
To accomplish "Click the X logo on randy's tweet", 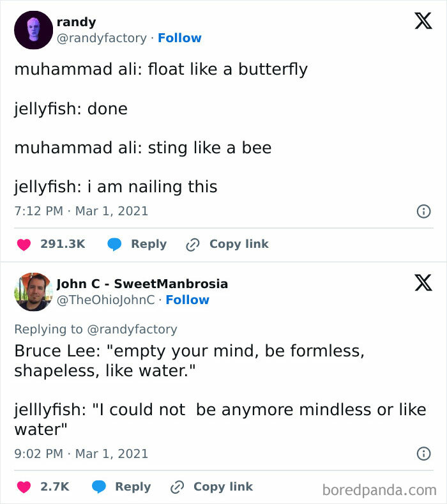I will [423, 21].
